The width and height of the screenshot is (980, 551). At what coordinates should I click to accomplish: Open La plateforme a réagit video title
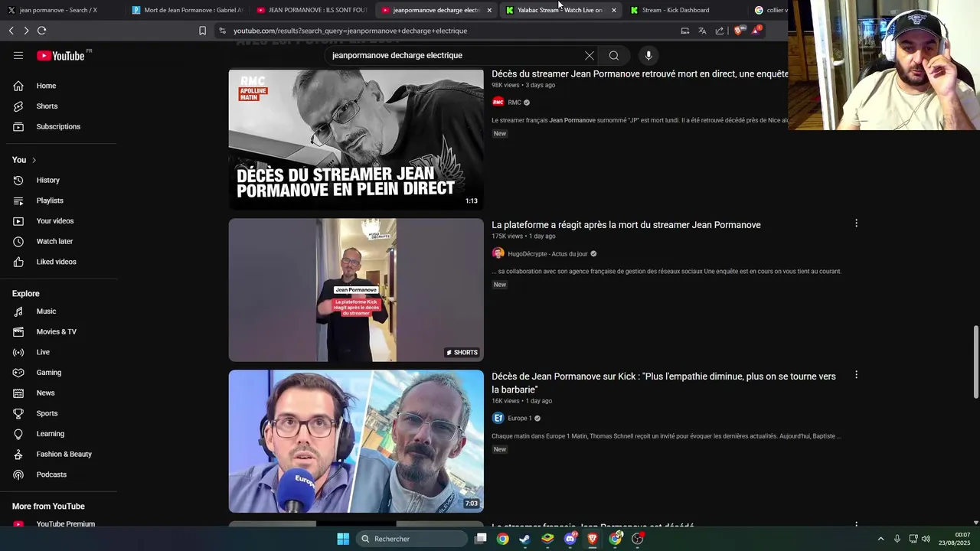[626, 225]
